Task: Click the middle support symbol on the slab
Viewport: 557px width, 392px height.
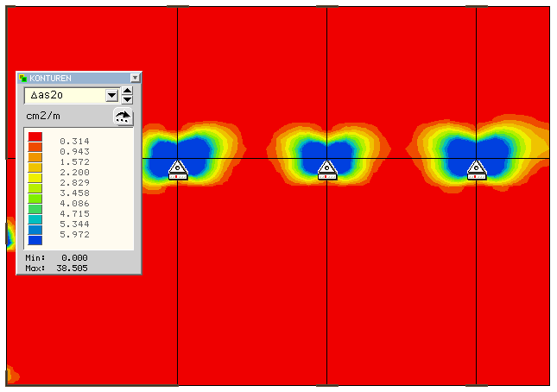Action: point(326,169)
